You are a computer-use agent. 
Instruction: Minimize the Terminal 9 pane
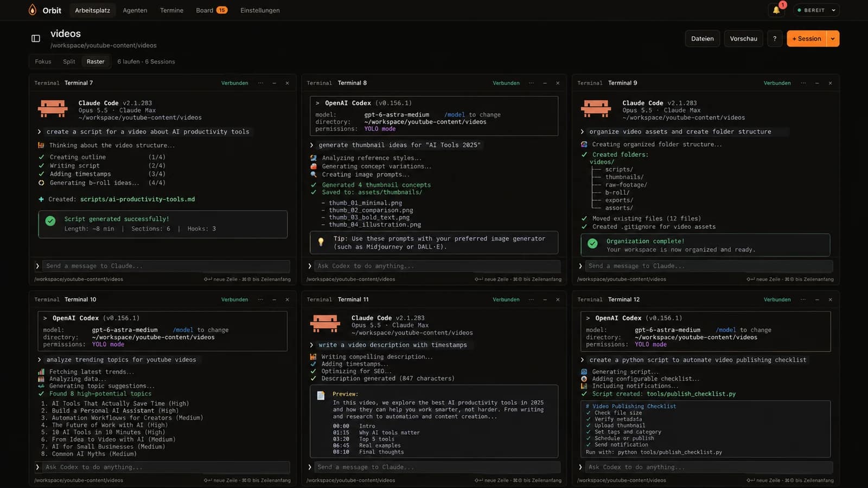click(x=817, y=83)
